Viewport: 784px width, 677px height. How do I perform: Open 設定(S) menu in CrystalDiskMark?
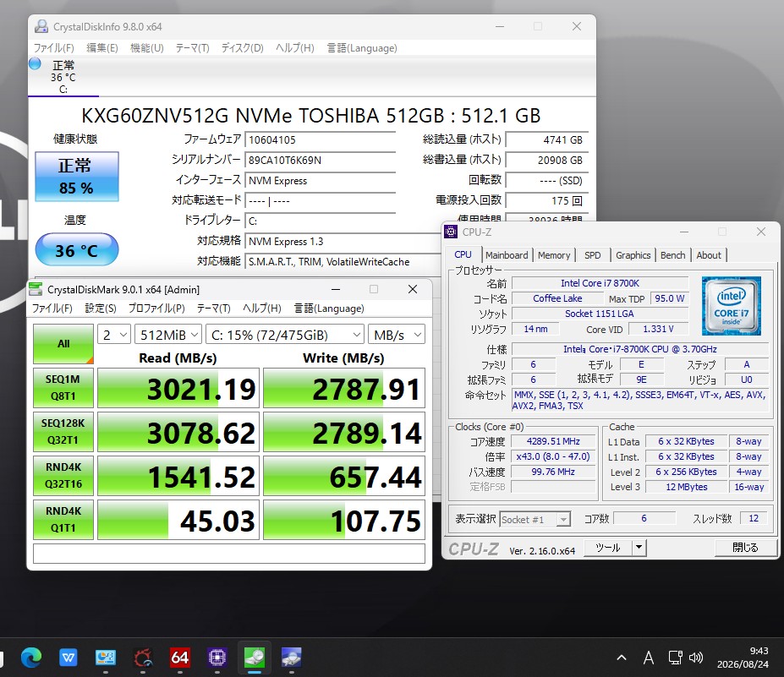click(101, 308)
